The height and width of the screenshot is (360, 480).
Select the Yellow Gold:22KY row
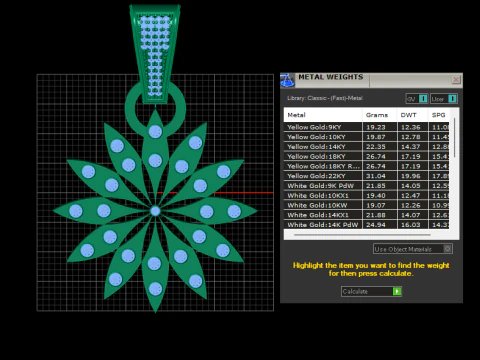coord(366,176)
